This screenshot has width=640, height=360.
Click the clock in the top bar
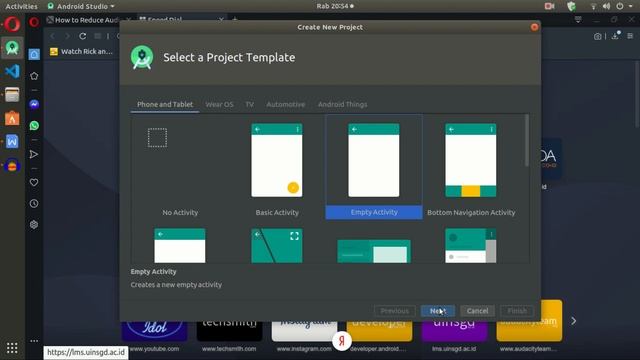point(335,6)
